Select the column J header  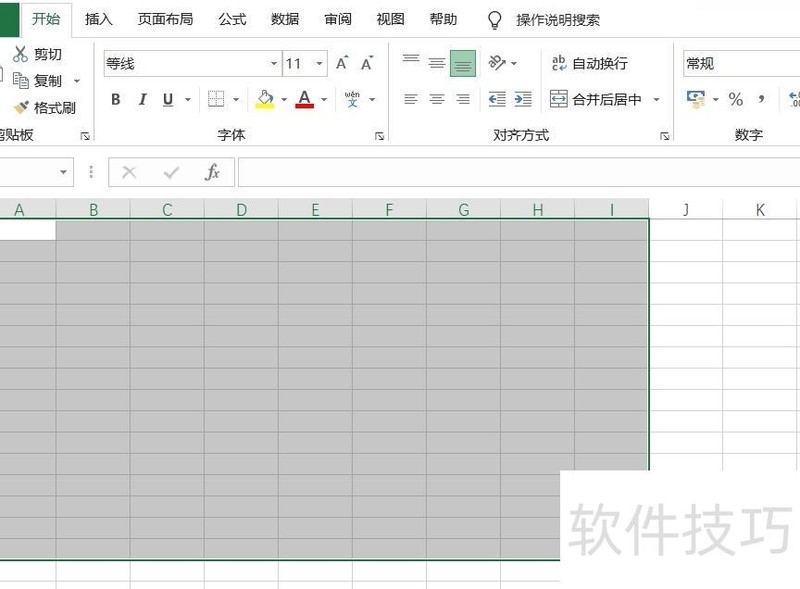coord(686,210)
